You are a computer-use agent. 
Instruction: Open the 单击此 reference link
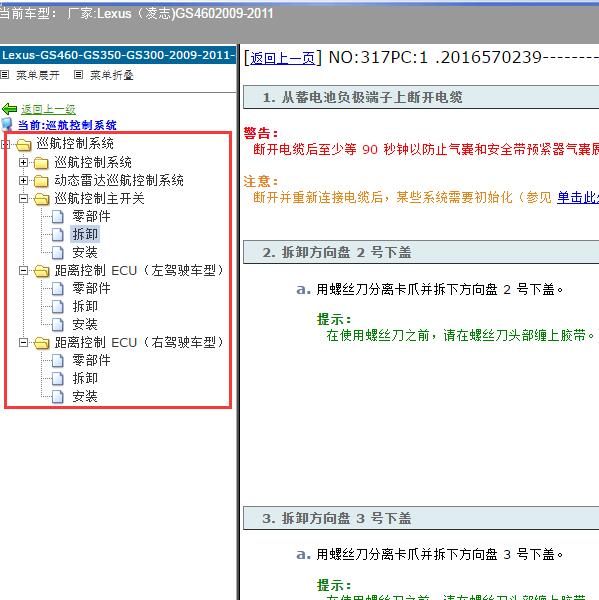(578, 197)
